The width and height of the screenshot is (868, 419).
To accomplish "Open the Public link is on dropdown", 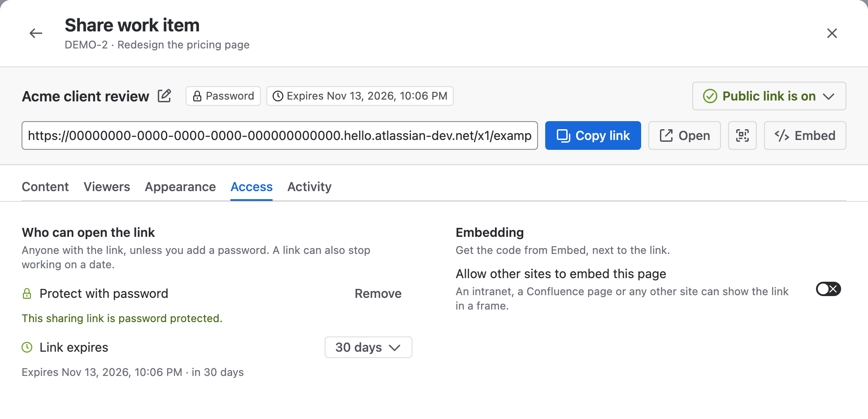I will pos(769,96).
